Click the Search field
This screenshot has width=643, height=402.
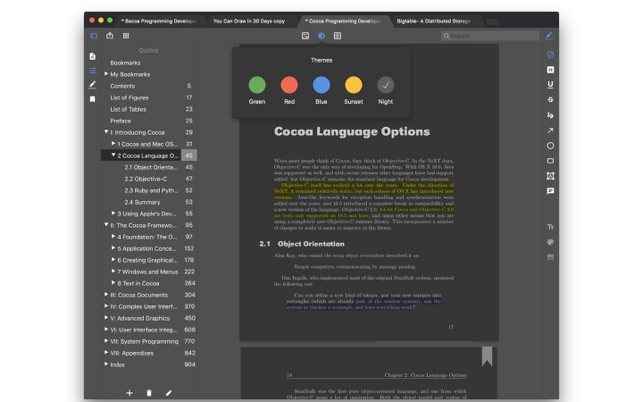click(490, 35)
